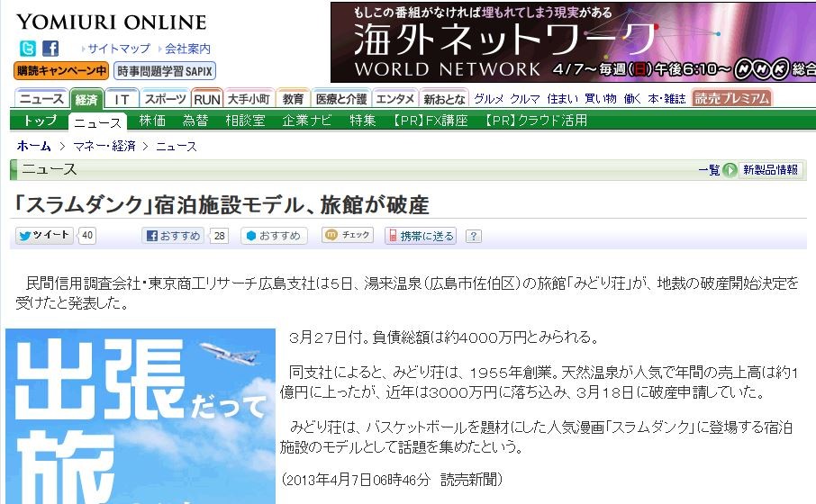The width and height of the screenshot is (816, 504).
Task: Go to ホーム breadcrumb
Action: point(33,146)
